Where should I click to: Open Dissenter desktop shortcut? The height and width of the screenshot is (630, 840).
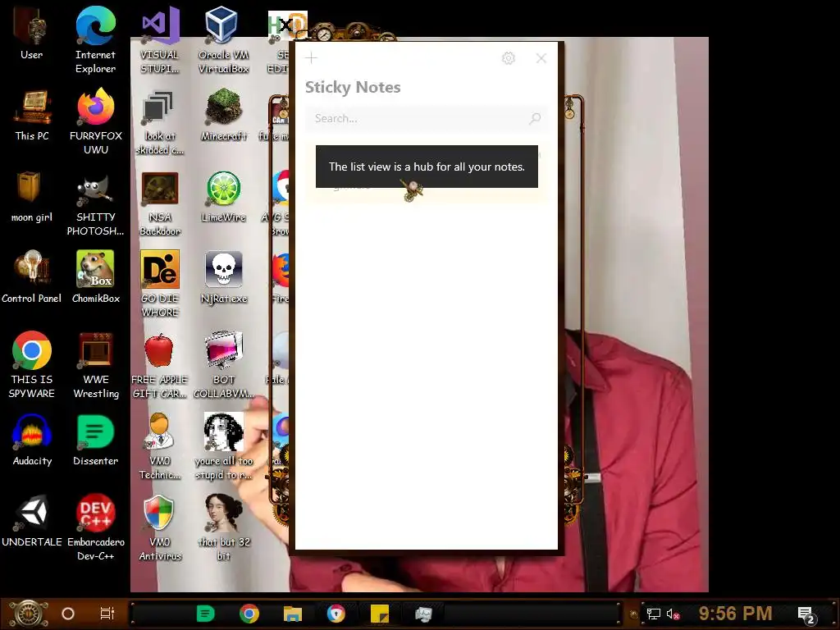click(x=95, y=440)
